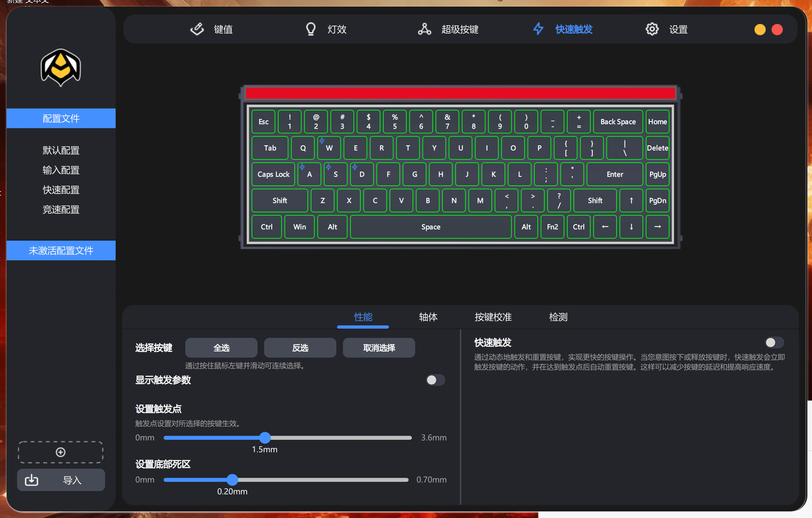Click the 导入 import button

(61, 480)
